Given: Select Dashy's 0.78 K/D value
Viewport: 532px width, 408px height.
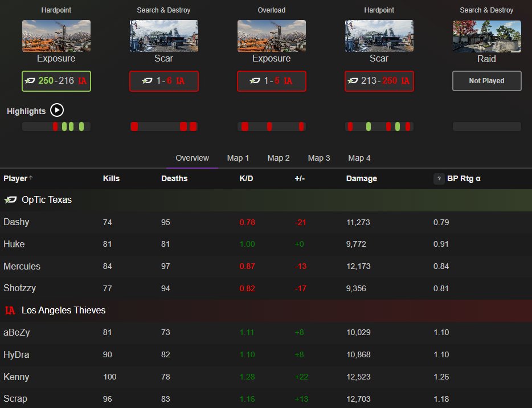Looking at the screenshot, I should 247,222.
